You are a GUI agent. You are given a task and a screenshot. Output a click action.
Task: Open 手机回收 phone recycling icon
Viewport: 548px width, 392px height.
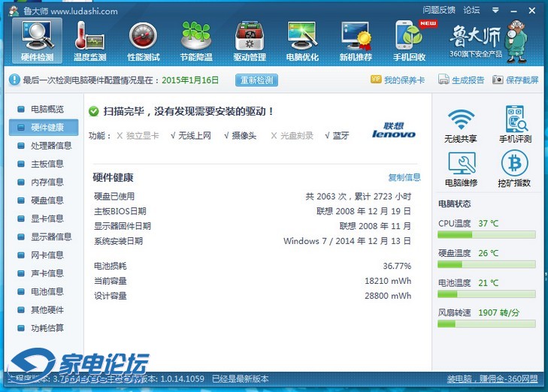pyautogui.click(x=409, y=41)
